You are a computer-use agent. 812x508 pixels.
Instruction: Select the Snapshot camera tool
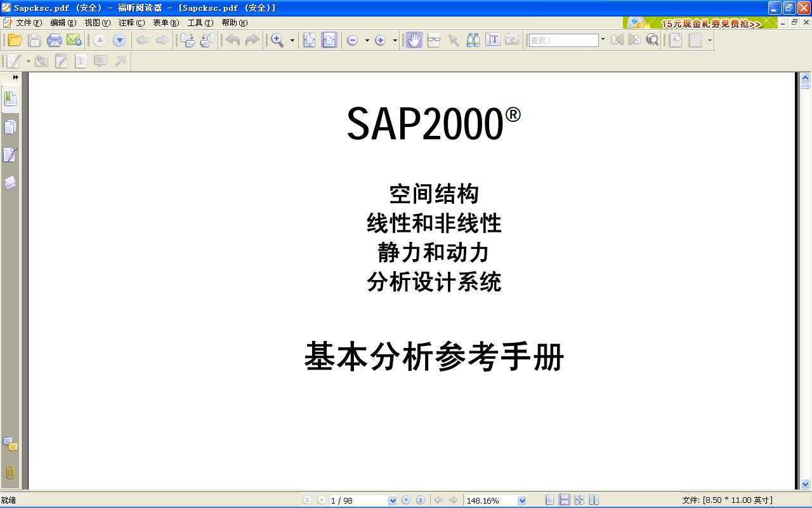click(x=513, y=40)
